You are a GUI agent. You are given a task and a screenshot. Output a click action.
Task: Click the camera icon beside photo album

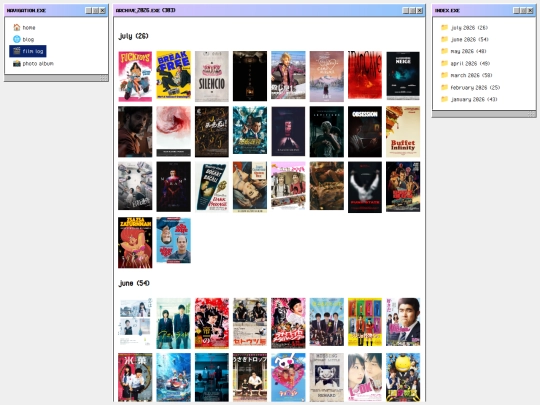coord(17,63)
